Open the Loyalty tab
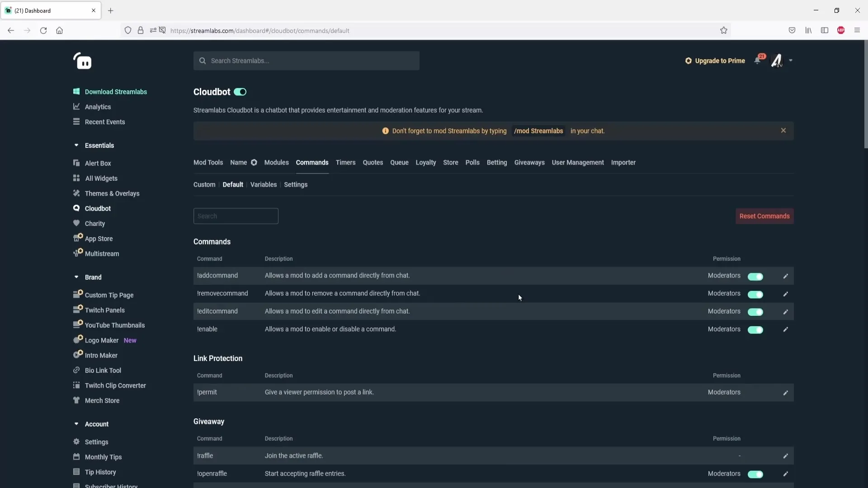 point(425,162)
